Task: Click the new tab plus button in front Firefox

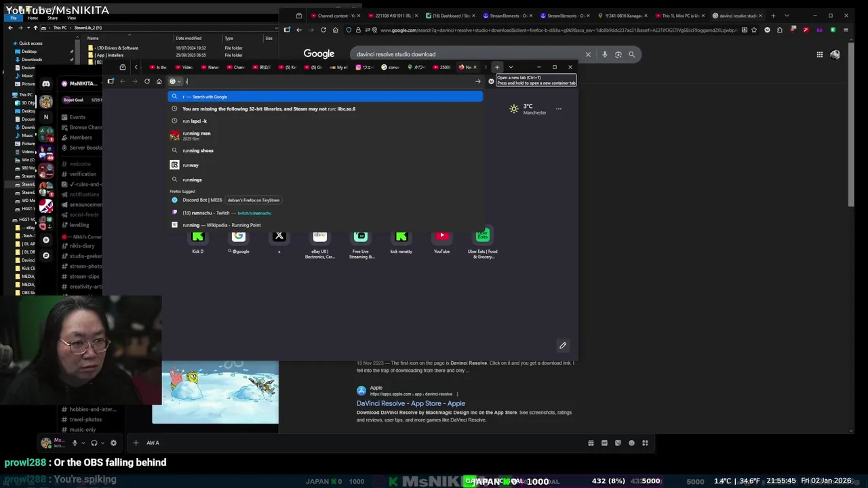Action: pyautogui.click(x=497, y=67)
